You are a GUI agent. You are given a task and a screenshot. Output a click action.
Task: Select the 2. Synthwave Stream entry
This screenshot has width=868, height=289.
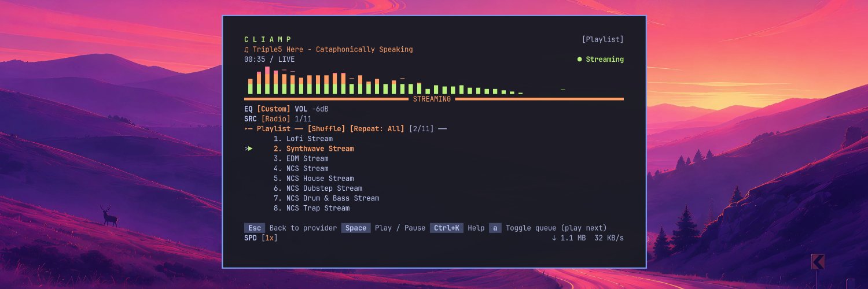[314, 149]
